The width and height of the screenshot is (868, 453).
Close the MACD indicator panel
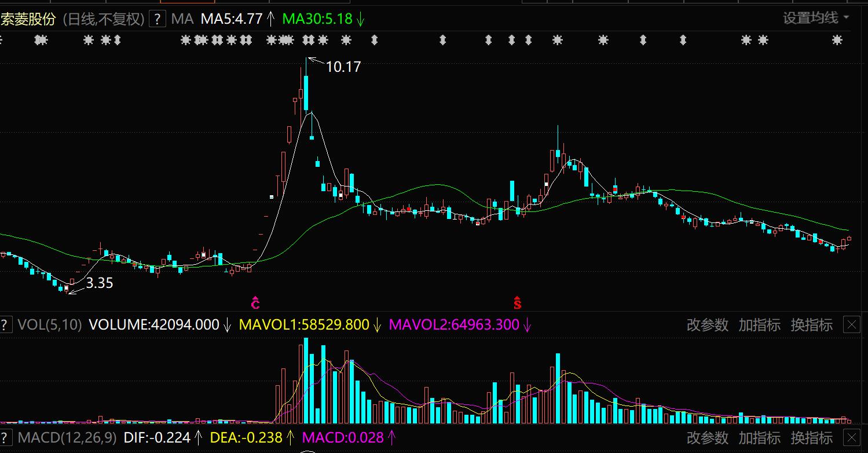(852, 437)
